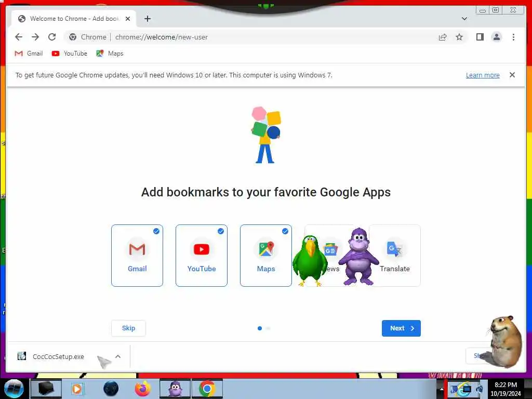Open the Windows Start menu orb
Image resolution: width=532 pixels, height=399 pixels.
click(14, 389)
